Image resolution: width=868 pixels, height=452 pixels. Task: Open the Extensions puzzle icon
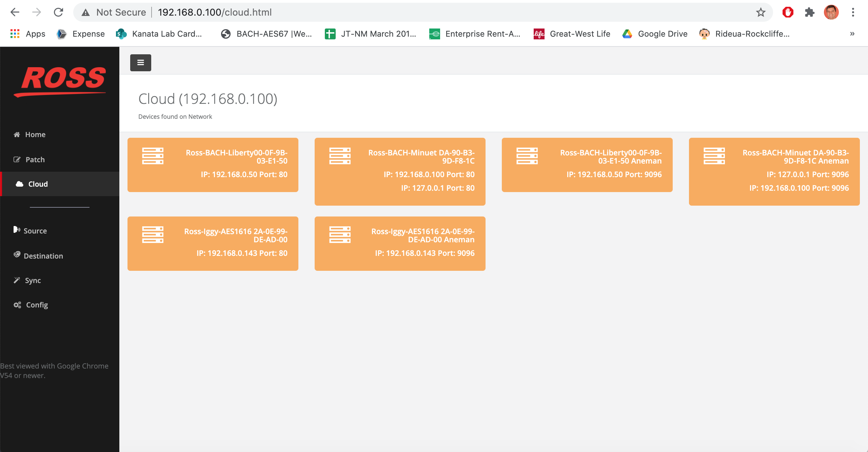(810, 12)
